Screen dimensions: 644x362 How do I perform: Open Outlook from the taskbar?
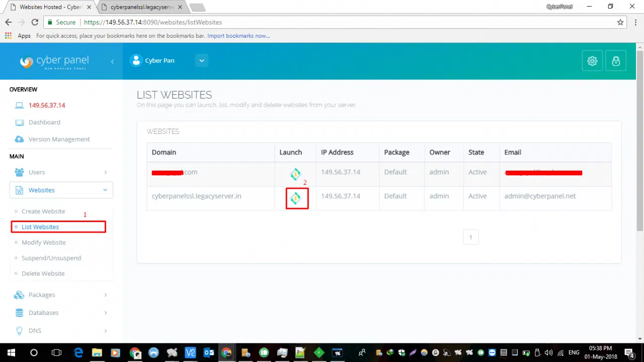point(209,353)
